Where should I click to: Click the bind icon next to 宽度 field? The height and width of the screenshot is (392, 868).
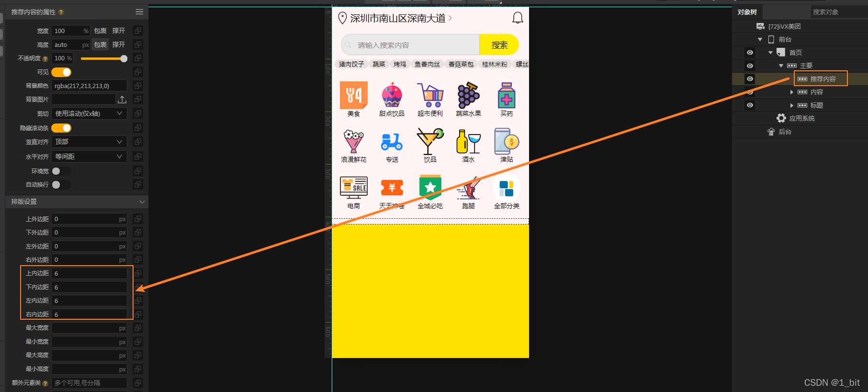click(138, 31)
